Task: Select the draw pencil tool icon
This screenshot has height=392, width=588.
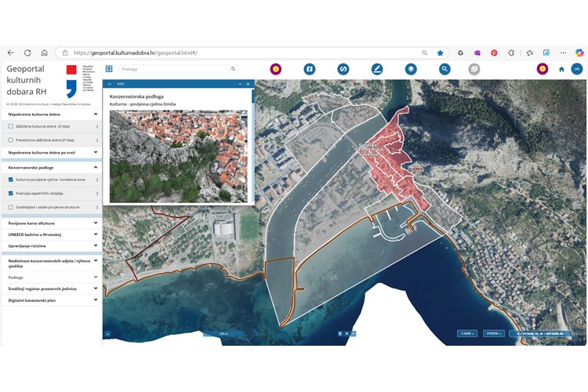Action: 377,69
